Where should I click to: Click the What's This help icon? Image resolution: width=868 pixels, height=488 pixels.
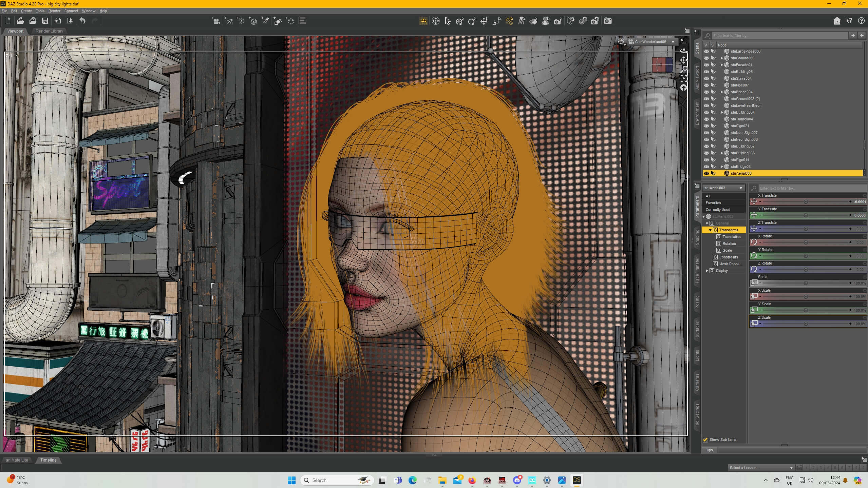click(x=849, y=21)
